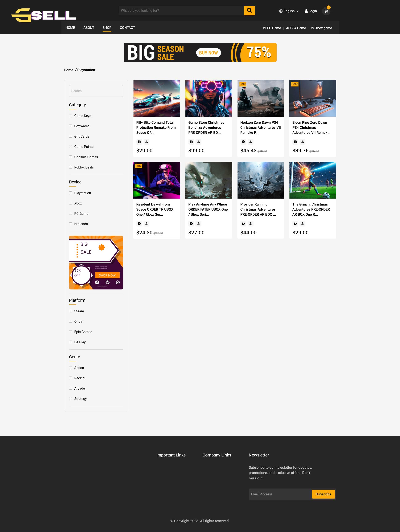Click PlayStation icon on Provider Running card
The height and width of the screenshot is (532, 400).
click(x=250, y=224)
